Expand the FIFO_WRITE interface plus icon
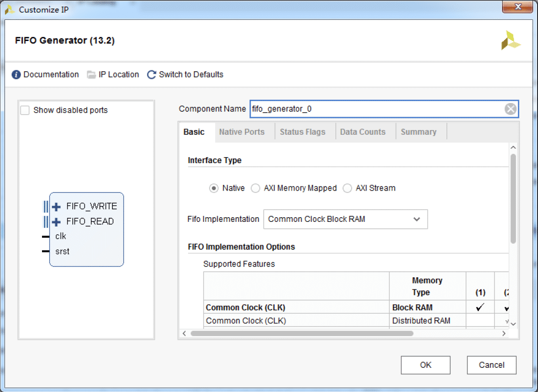The width and height of the screenshot is (538, 392). [56, 206]
